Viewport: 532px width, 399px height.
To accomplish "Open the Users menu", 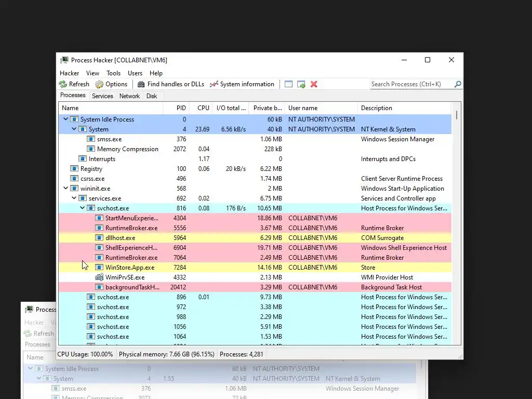I will click(135, 73).
